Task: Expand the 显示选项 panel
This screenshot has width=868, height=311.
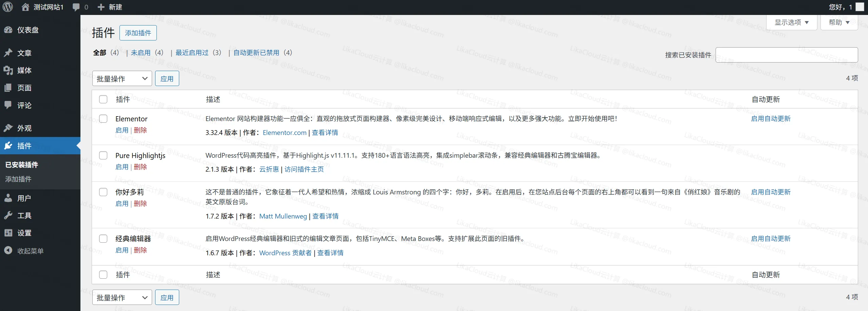Action: (x=791, y=22)
